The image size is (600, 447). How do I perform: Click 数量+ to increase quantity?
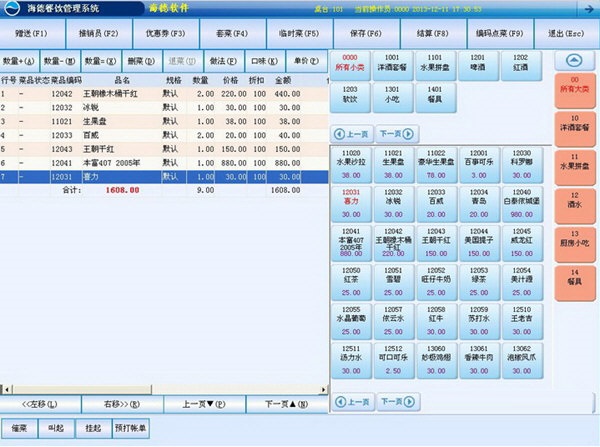tap(20, 60)
